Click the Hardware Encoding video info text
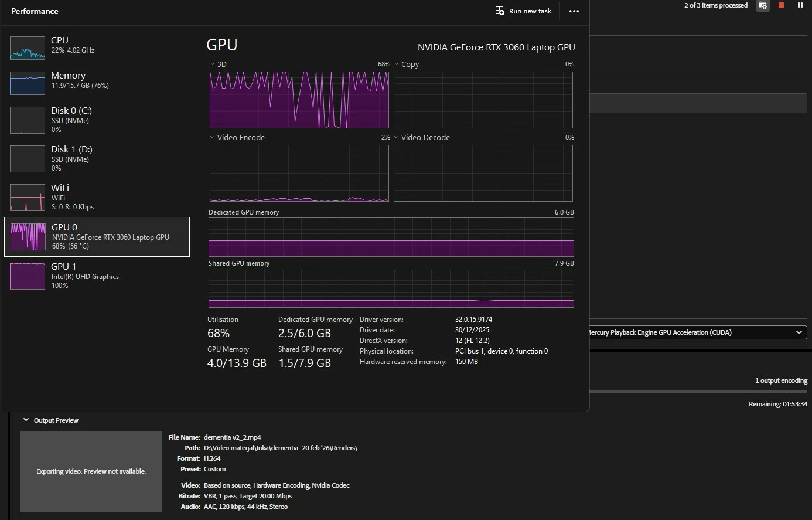This screenshot has height=520, width=812. [277, 485]
